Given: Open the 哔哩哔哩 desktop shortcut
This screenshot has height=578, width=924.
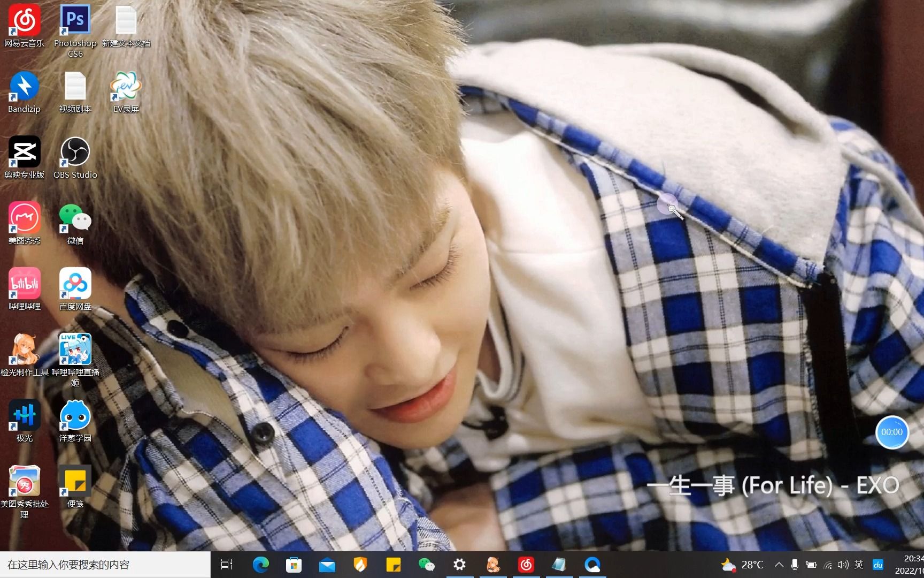Looking at the screenshot, I should 24,290.
